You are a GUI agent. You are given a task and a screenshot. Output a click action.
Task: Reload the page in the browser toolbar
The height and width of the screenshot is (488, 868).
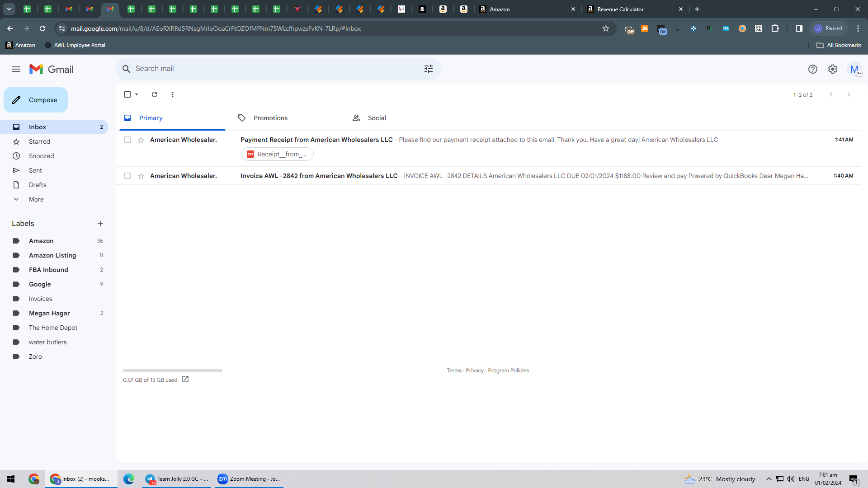[42, 28]
